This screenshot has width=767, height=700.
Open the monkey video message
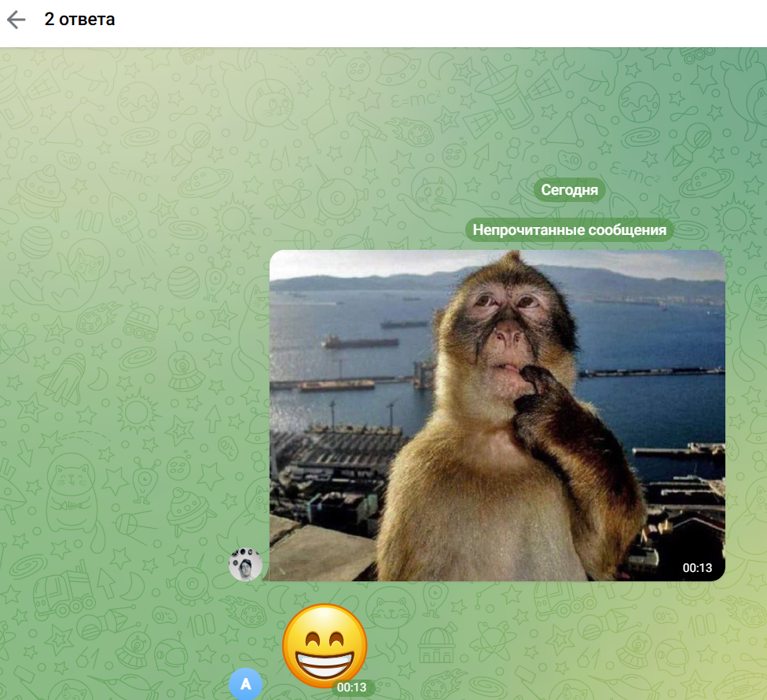497,416
